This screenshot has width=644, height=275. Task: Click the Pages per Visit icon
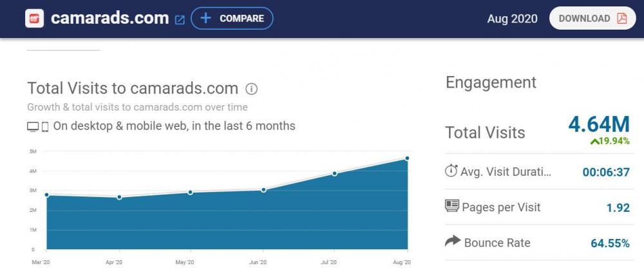(451, 207)
